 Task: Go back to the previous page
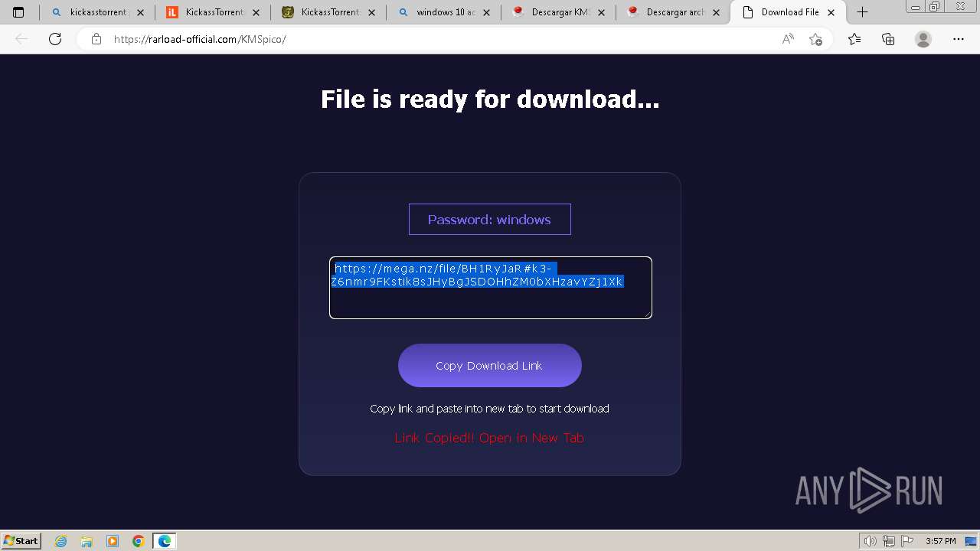point(21,39)
